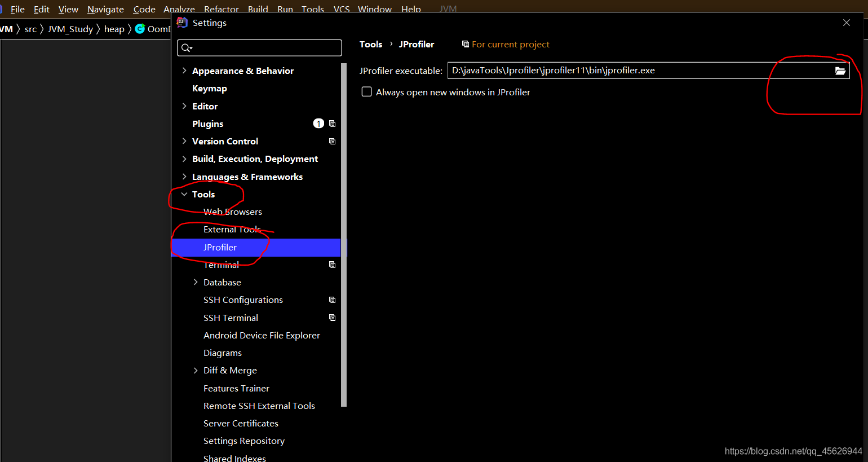Click the project-level icon beside SSH Terminal
Screen dimensions: 868x462
[332, 318]
